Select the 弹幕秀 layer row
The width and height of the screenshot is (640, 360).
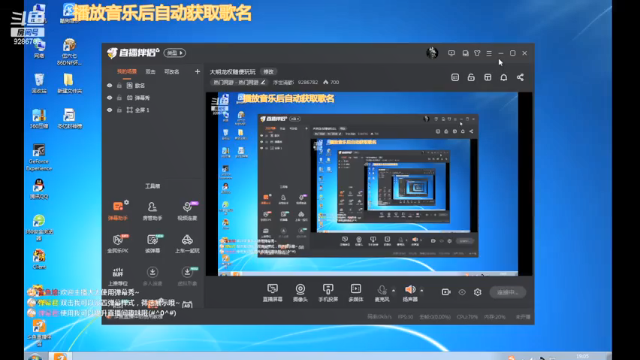click(153, 98)
